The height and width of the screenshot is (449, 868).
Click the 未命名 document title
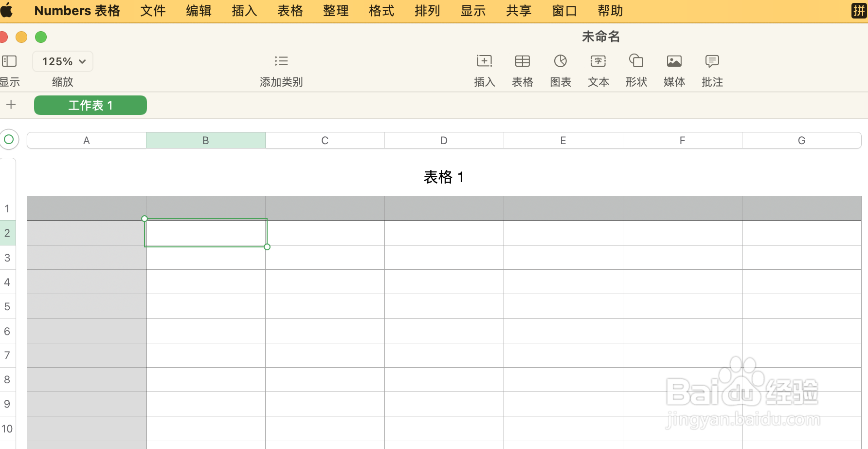click(x=601, y=37)
